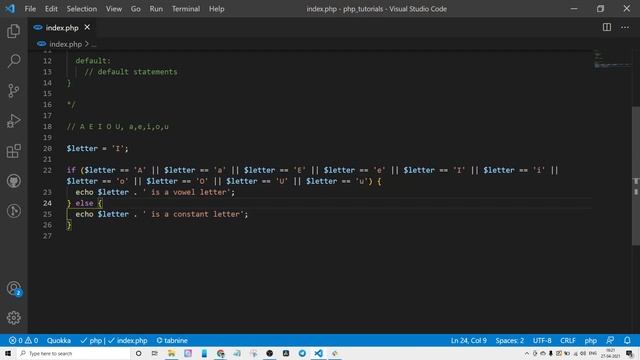640x360 pixels.
Task: Click the Split Editor Right icon
Action: [607, 27]
